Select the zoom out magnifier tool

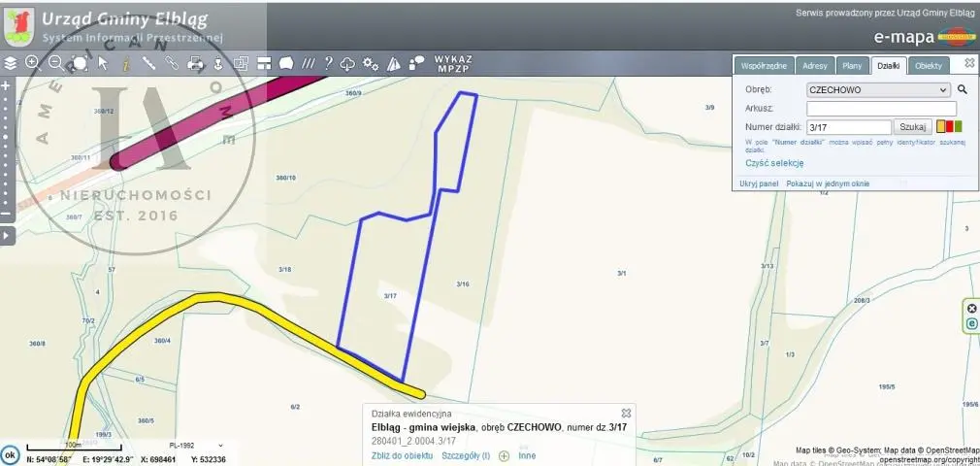(55, 63)
